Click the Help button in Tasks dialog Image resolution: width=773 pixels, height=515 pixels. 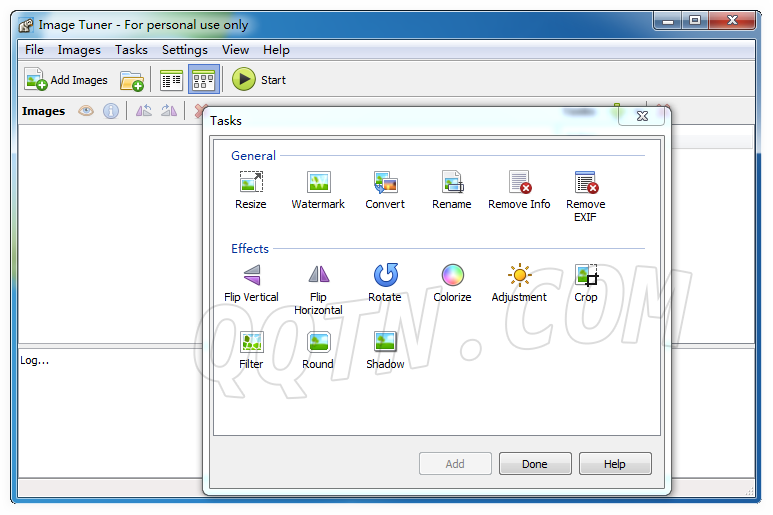tap(615, 464)
